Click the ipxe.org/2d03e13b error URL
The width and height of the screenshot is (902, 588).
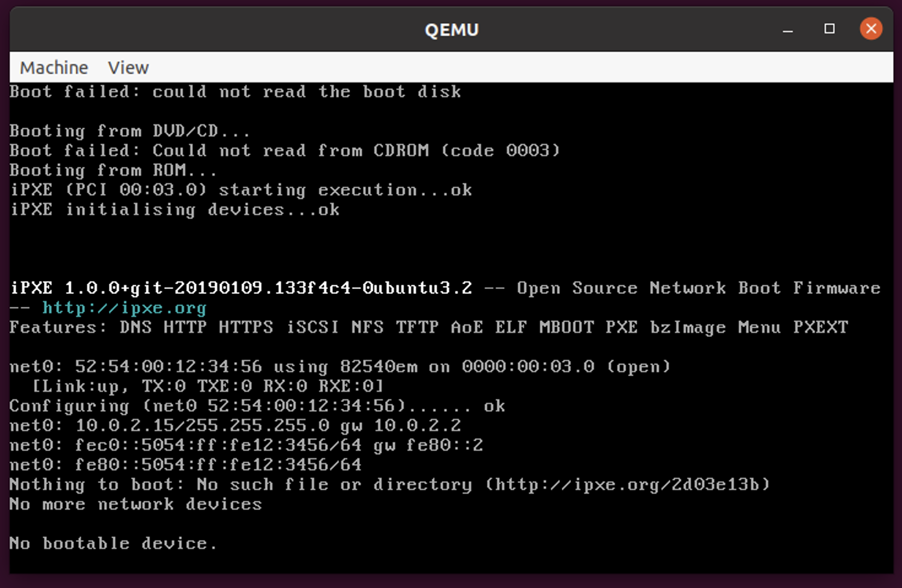tap(627, 485)
